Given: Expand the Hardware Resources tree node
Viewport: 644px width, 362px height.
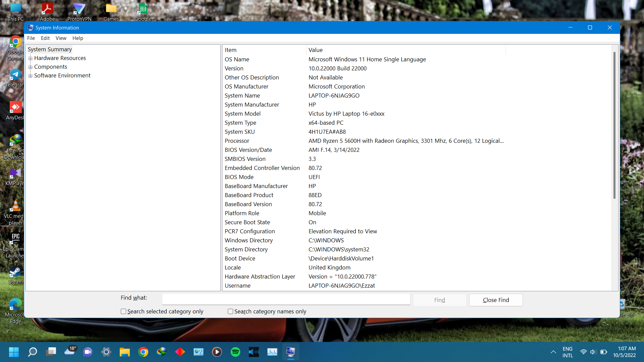Looking at the screenshot, I should pyautogui.click(x=31, y=58).
